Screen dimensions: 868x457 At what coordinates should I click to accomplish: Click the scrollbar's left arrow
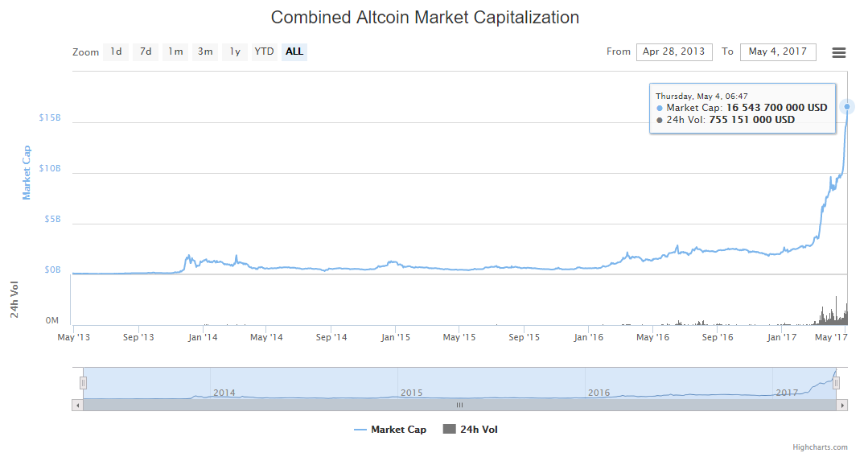77,406
